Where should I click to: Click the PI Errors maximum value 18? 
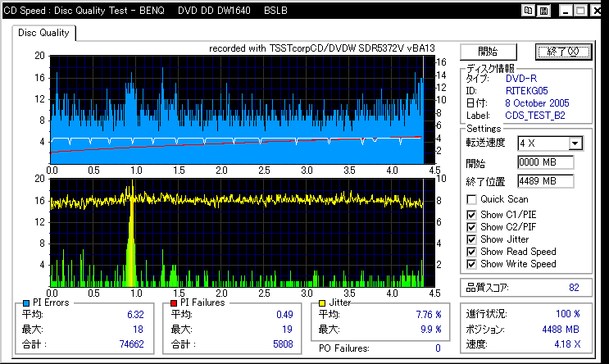(x=139, y=330)
